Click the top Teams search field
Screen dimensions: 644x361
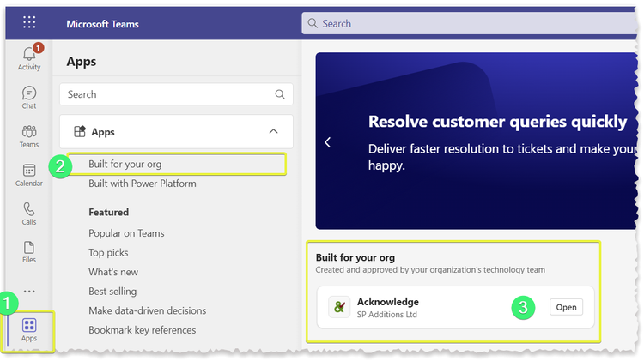470,23
